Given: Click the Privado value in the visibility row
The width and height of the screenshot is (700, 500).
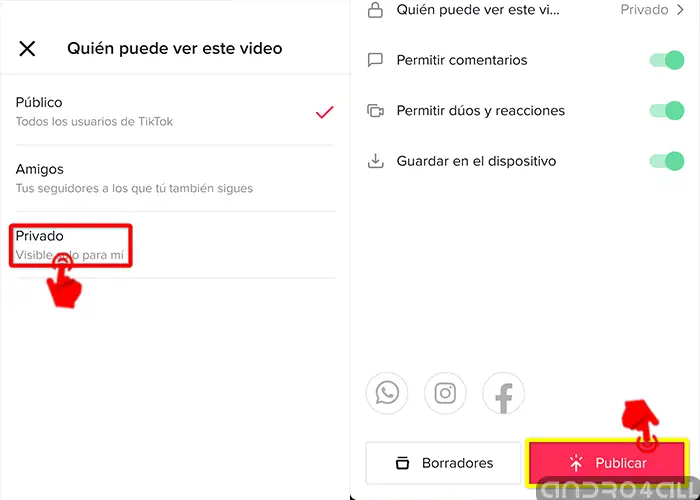Looking at the screenshot, I should 644,10.
